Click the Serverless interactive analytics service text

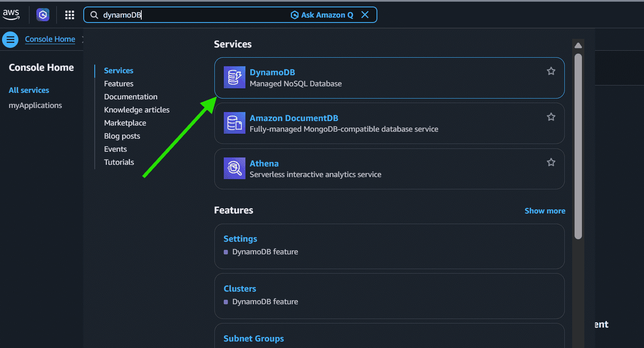click(315, 175)
